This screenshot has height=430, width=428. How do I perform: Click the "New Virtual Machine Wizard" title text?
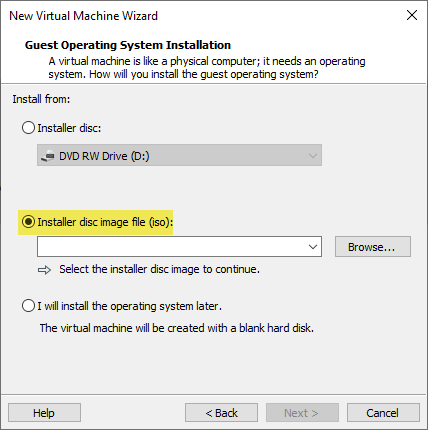83,16
